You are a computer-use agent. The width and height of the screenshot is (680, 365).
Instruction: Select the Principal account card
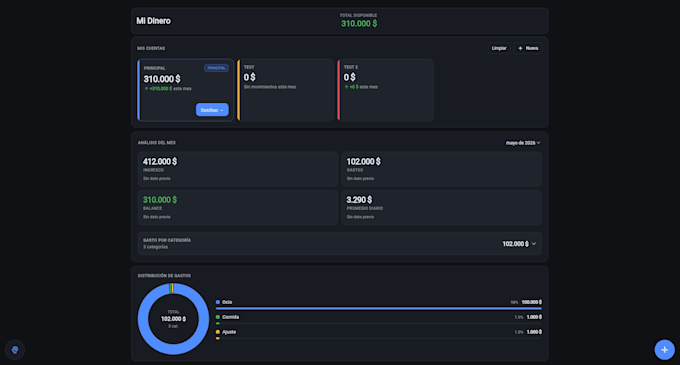[x=186, y=90]
